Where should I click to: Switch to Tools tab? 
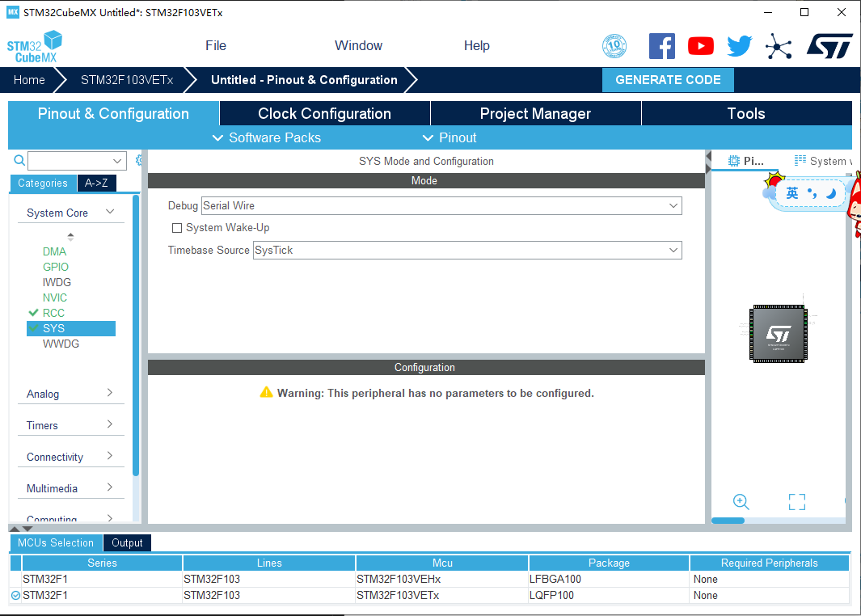click(746, 114)
